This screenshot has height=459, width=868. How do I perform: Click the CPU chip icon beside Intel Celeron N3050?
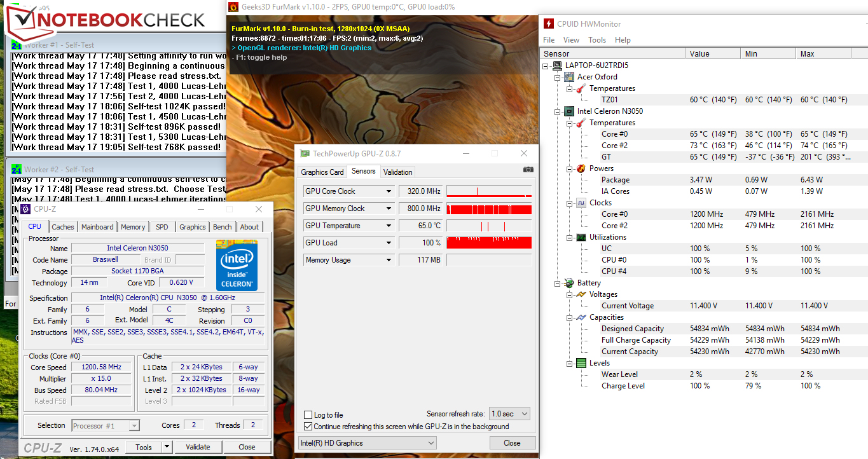[569, 111]
